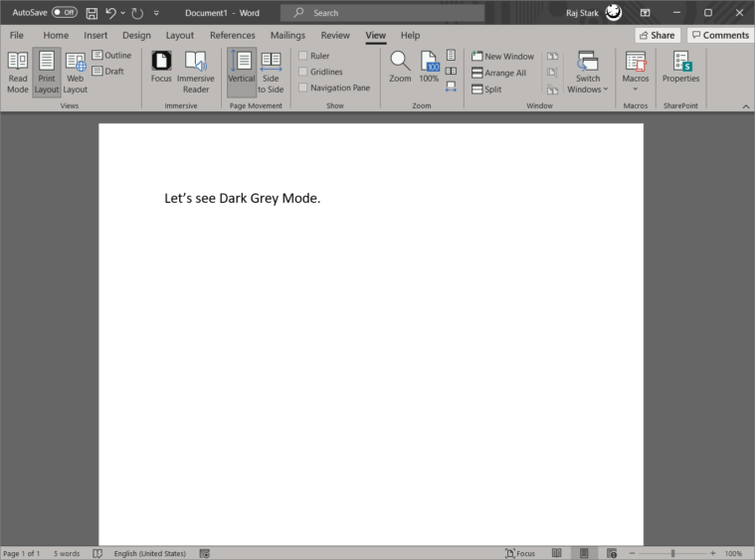The image size is (755, 560).
Task: Click Synchronous Scrolling icon
Action: [x=552, y=73]
